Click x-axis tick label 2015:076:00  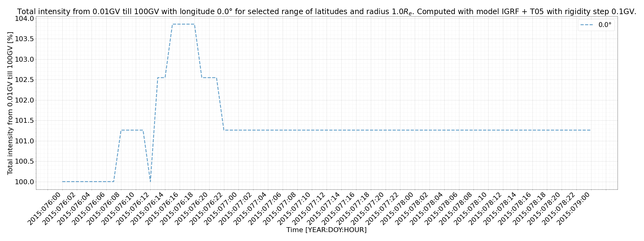pos(44,209)
